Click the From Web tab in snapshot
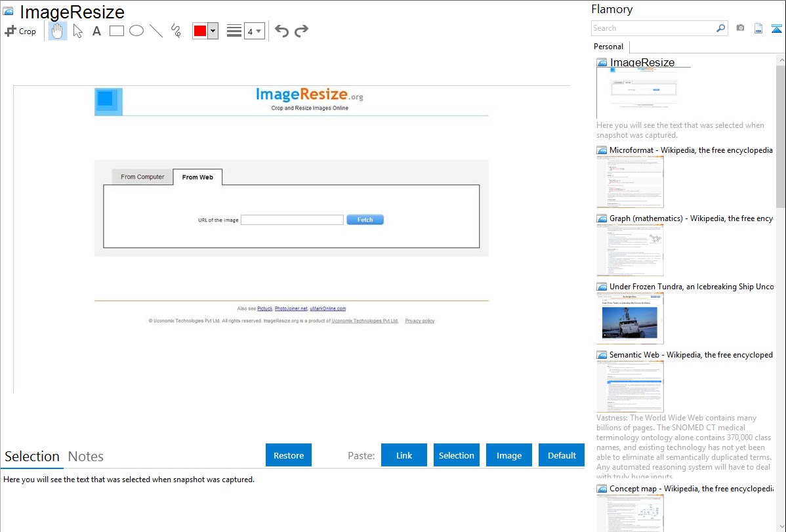Image resolution: width=786 pixels, height=532 pixels. [x=197, y=177]
